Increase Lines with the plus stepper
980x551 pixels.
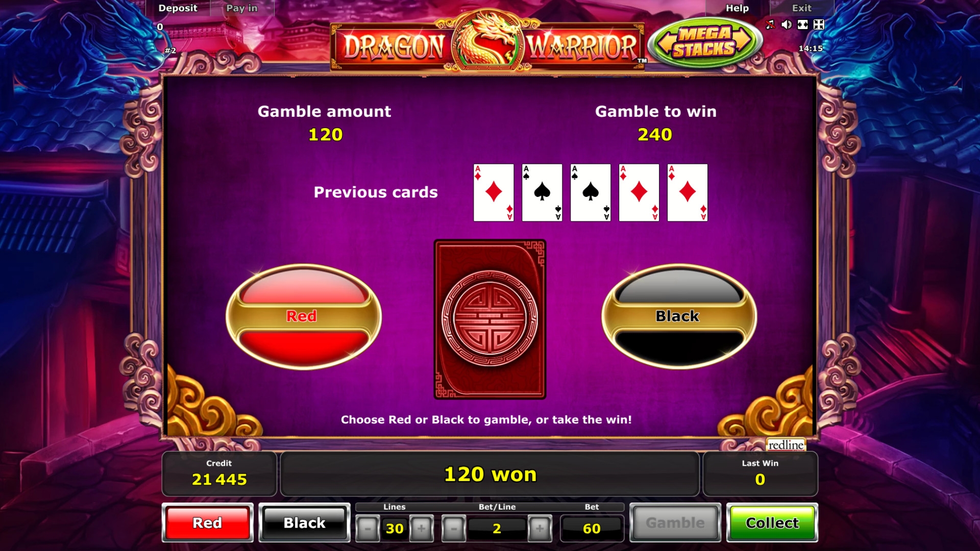coord(421,529)
